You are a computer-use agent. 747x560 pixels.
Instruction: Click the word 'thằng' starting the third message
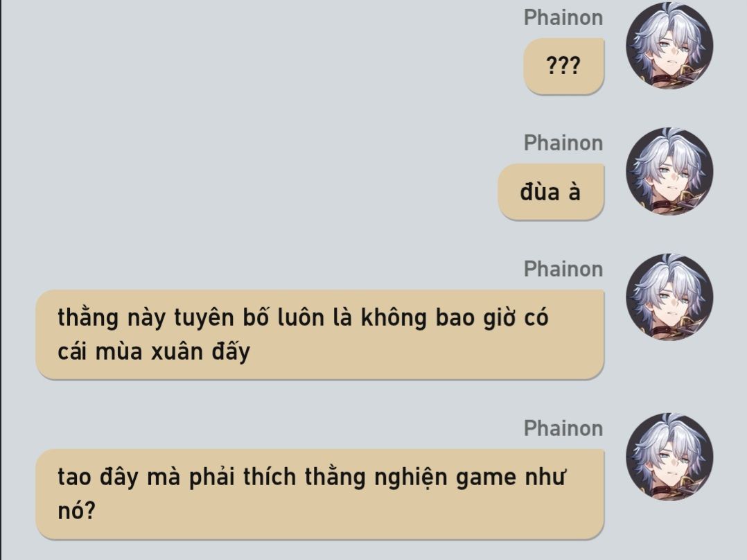click(x=87, y=318)
